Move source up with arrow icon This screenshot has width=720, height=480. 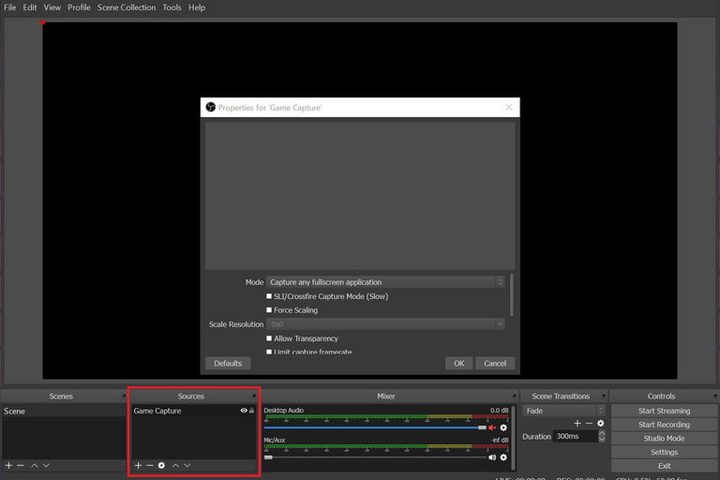click(175, 466)
